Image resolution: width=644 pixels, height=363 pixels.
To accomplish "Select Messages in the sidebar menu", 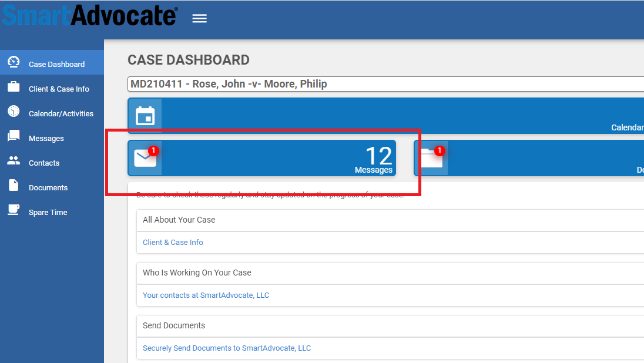I will tap(52, 136).
